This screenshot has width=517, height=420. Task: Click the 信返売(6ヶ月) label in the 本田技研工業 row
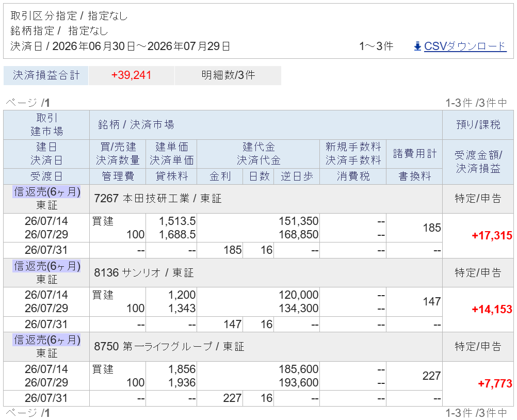click(47, 192)
